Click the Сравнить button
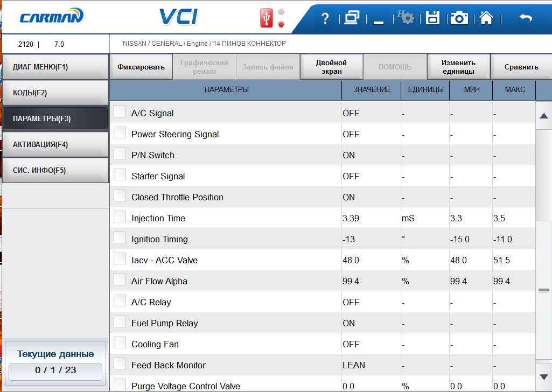 (521, 67)
